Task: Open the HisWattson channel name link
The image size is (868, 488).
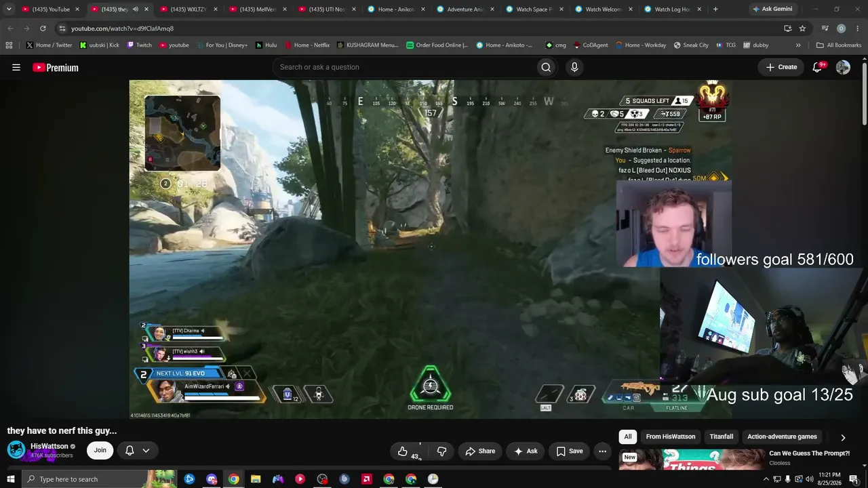Action: (50, 447)
